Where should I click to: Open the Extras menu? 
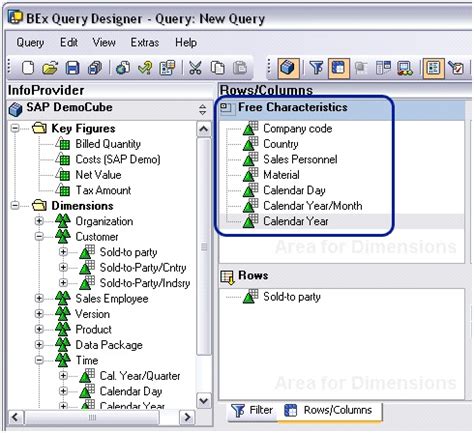[x=145, y=43]
